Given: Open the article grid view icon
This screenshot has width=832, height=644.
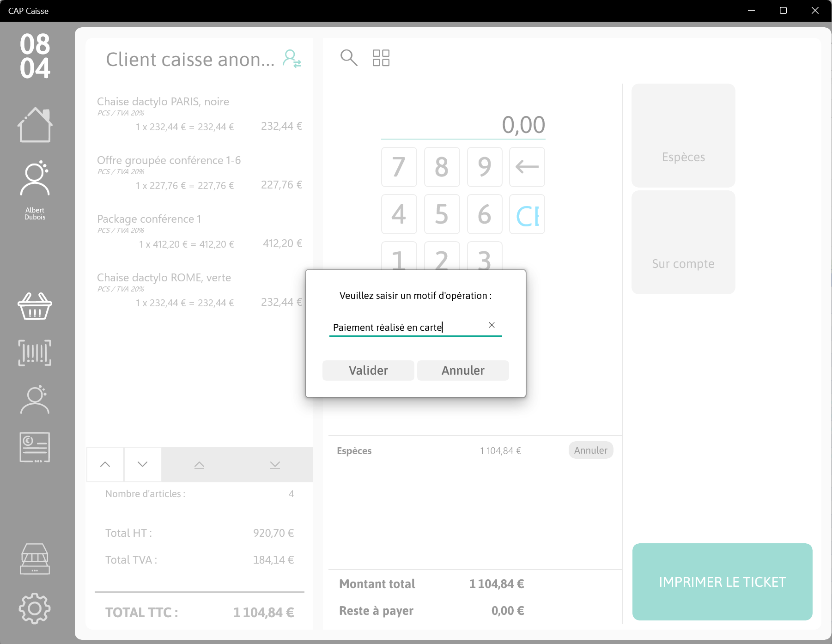Looking at the screenshot, I should pos(381,58).
